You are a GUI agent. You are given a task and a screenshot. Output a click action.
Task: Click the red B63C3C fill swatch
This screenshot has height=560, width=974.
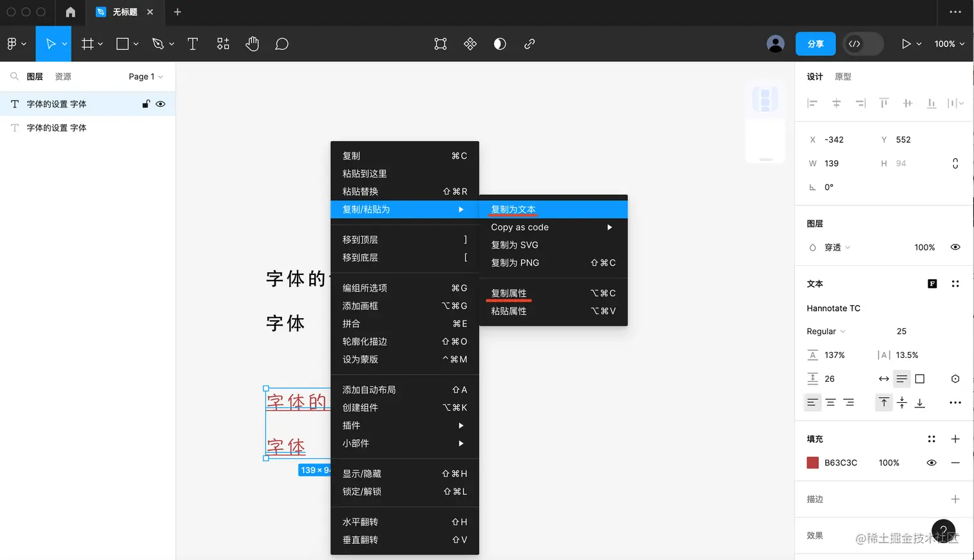pos(812,463)
